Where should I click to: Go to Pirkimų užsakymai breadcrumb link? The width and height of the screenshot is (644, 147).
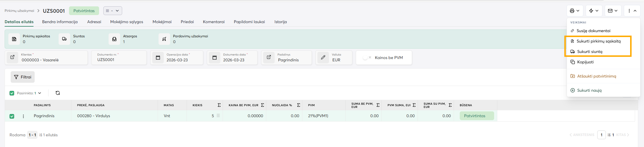point(19,11)
